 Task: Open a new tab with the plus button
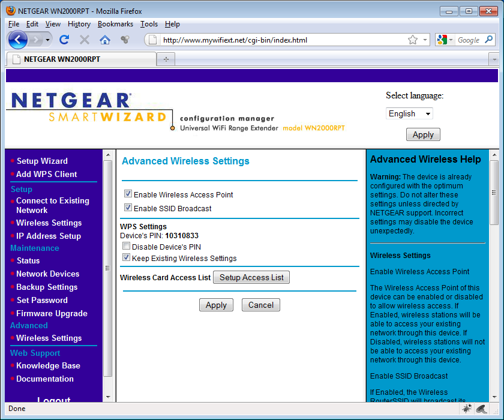tap(166, 59)
